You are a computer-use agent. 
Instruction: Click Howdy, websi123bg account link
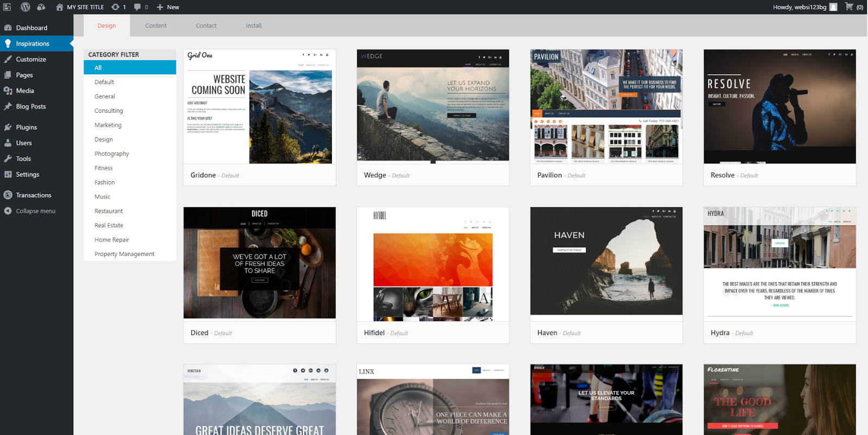click(x=800, y=7)
